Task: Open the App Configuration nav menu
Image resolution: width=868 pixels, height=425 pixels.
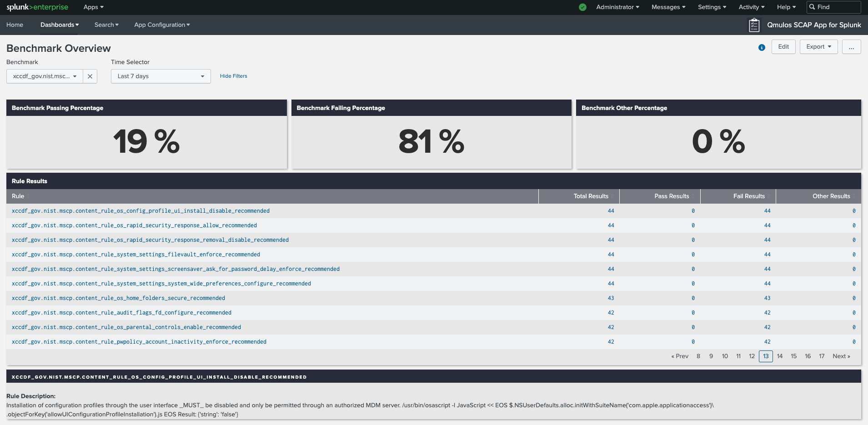Action: point(162,25)
